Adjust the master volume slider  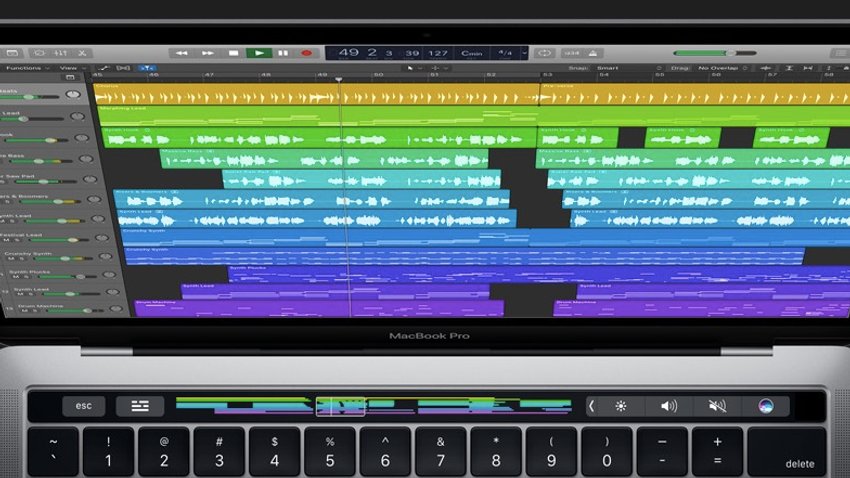(714, 53)
